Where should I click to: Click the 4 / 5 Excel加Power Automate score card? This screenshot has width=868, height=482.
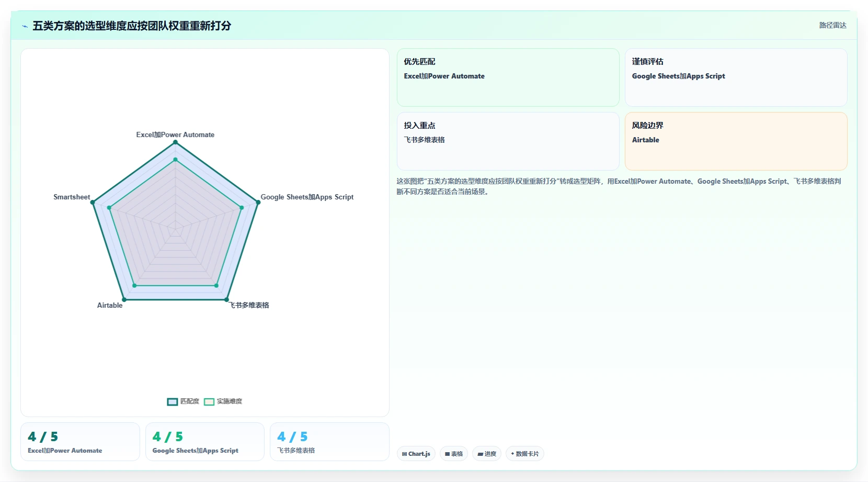pyautogui.click(x=80, y=442)
